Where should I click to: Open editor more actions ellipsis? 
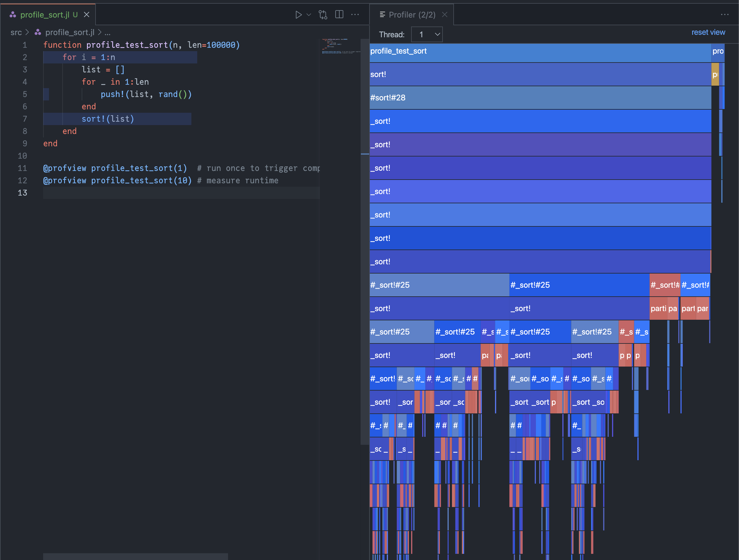tap(355, 15)
